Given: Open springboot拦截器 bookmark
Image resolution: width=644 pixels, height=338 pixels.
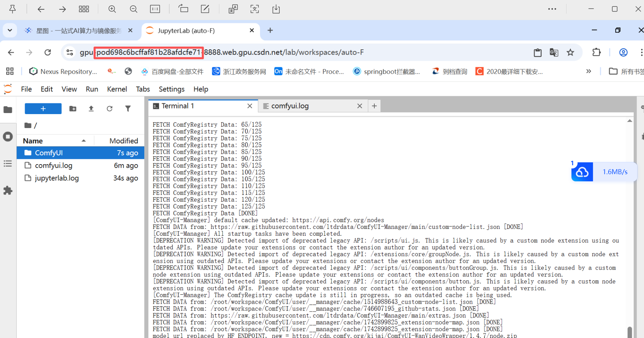Looking at the screenshot, I should coord(387,72).
